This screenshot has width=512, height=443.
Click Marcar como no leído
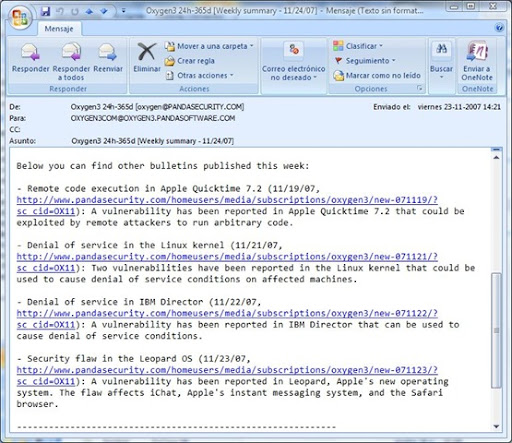click(377, 76)
